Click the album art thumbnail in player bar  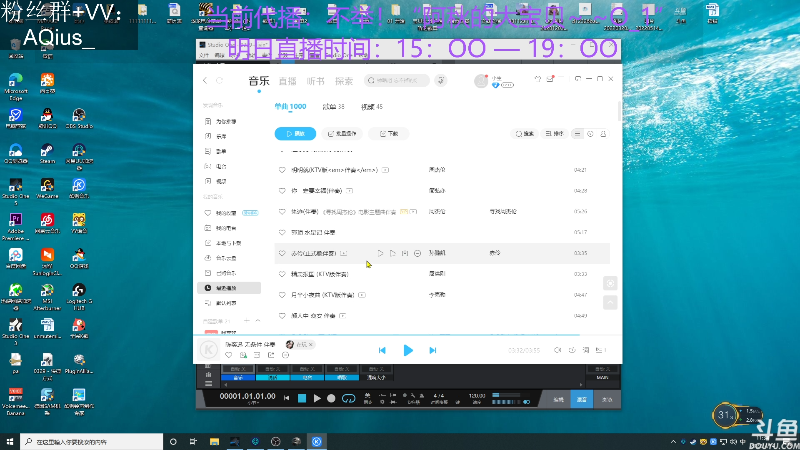coord(208,349)
